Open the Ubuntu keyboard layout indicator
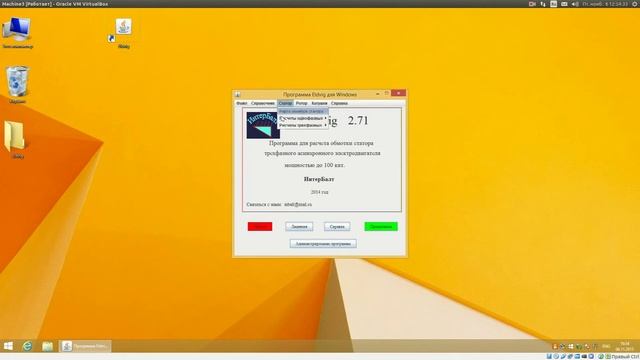This screenshot has width=640, height=360. 553,4
